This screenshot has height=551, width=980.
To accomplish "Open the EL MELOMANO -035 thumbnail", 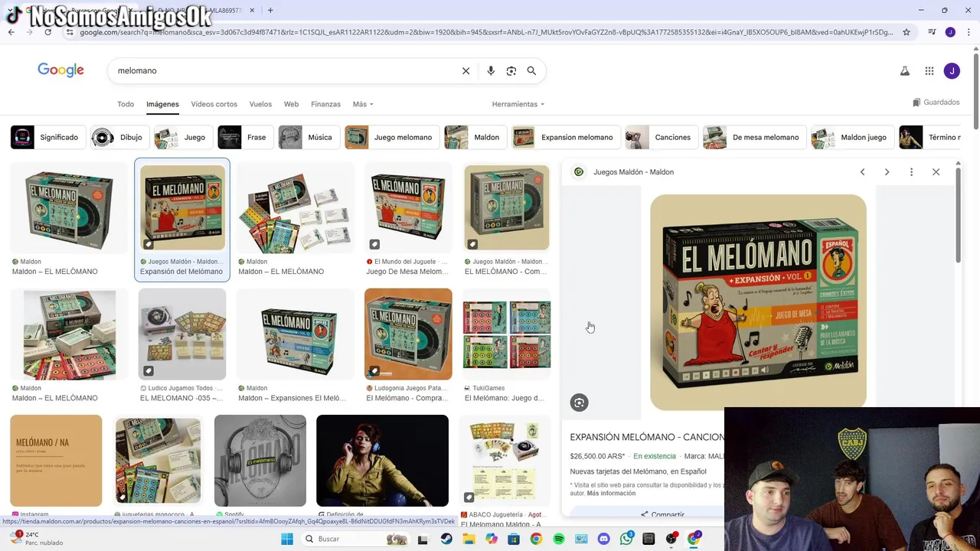I will pyautogui.click(x=182, y=334).
